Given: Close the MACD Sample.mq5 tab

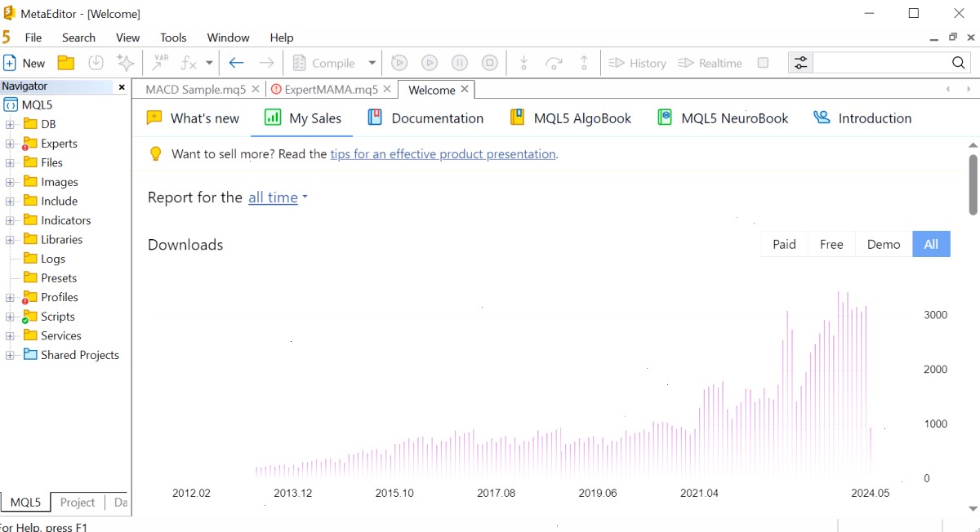Looking at the screenshot, I should (x=255, y=89).
